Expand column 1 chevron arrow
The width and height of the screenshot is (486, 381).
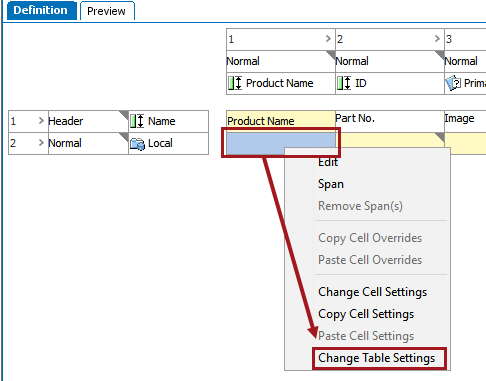point(328,39)
